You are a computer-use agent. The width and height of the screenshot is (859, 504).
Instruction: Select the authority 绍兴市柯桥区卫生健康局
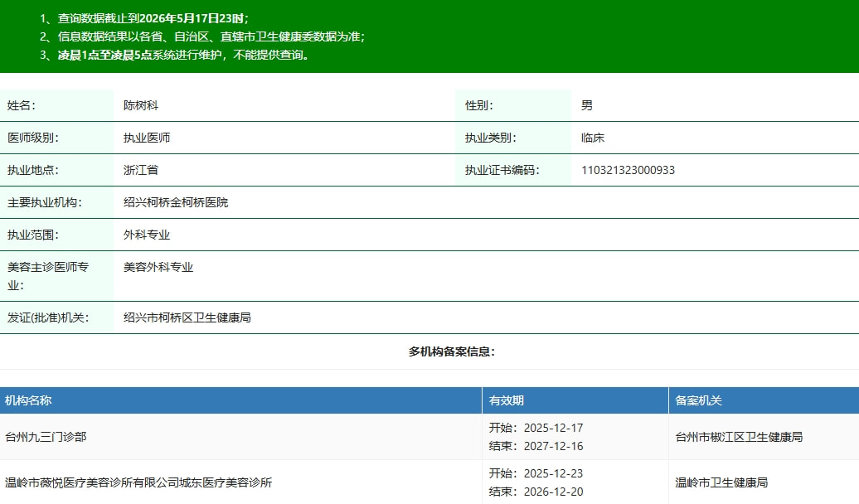pyautogui.click(x=187, y=317)
